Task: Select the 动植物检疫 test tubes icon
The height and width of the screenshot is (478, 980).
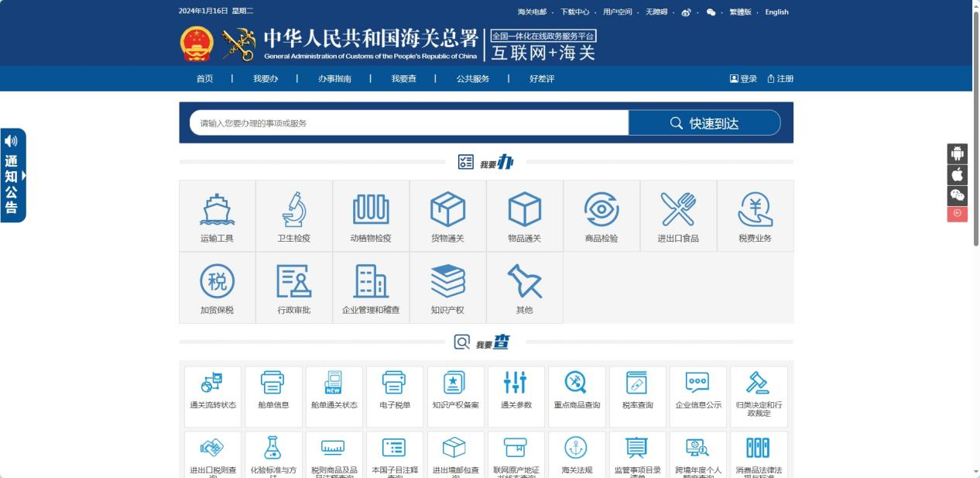Action: 371,209
